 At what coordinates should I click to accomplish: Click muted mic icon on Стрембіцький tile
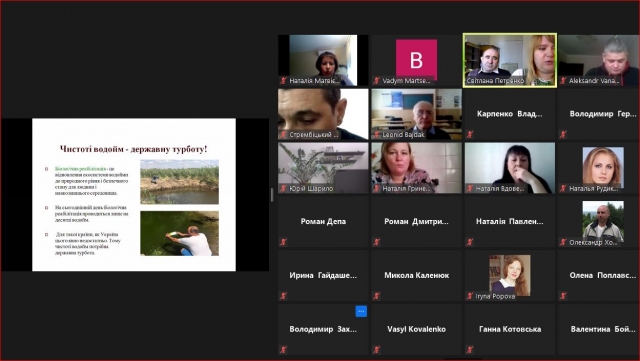click(x=283, y=134)
